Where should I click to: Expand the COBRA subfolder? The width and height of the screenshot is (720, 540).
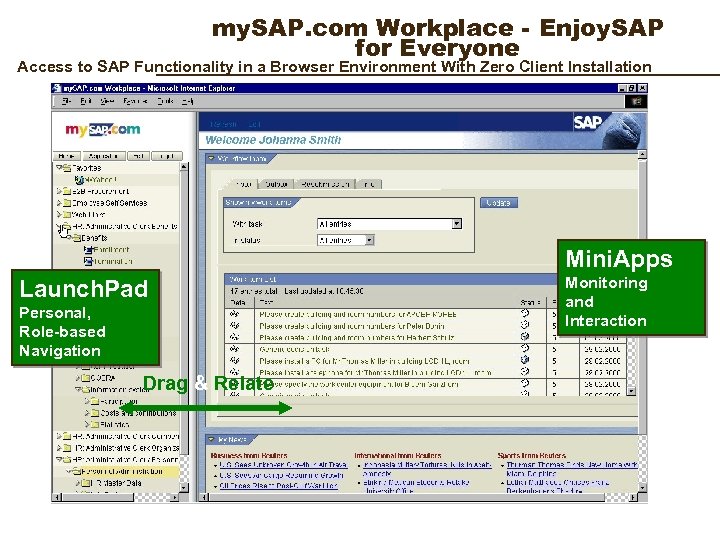pyautogui.click(x=78, y=378)
